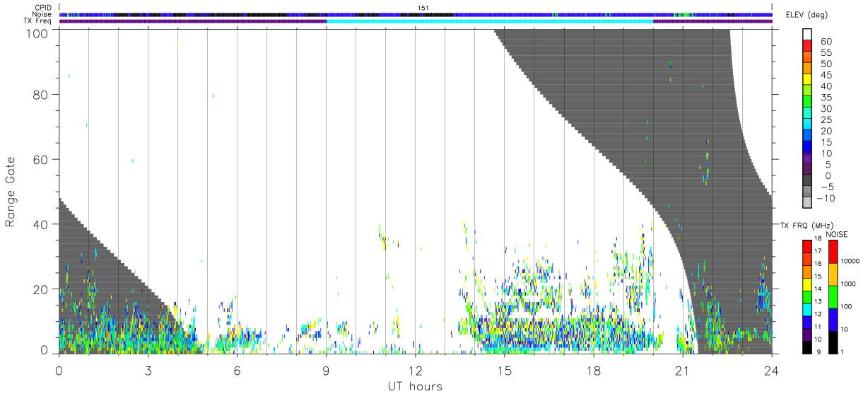Image resolution: width=868 pixels, height=401 pixels.
Task: Click the "18" tick label on UT hours axis
Action: (x=594, y=370)
